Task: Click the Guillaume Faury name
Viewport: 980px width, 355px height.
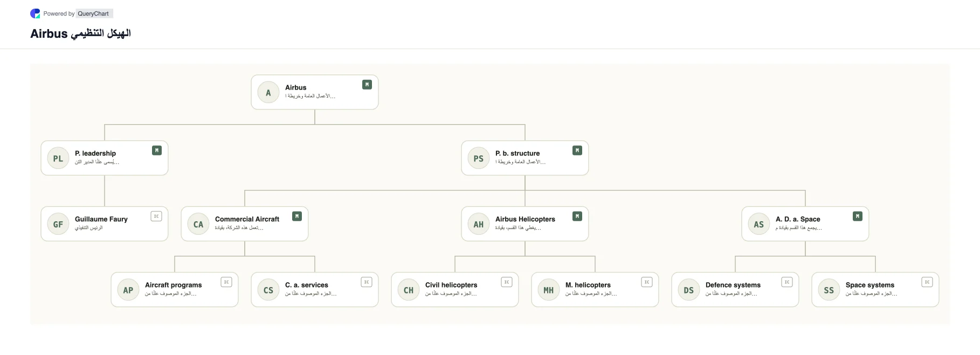Action: [101, 219]
